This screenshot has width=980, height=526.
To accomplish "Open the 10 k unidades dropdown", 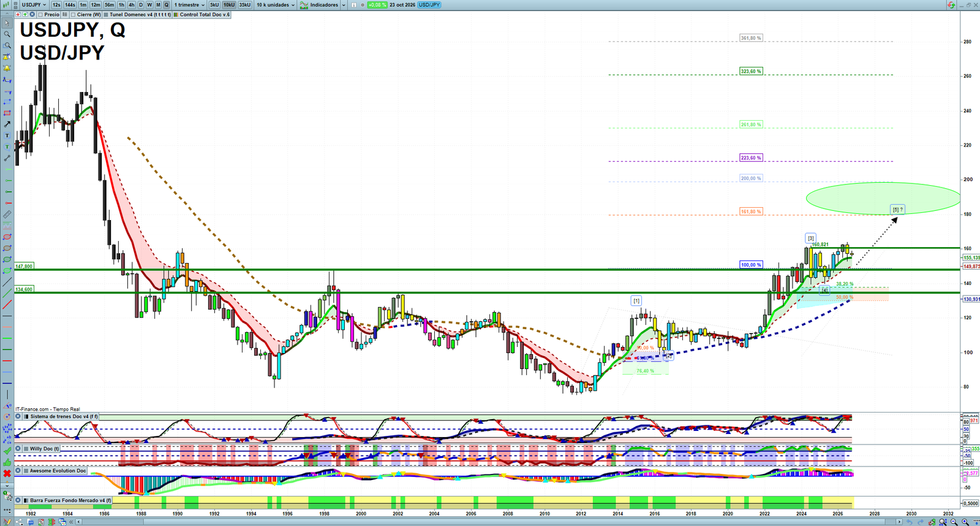I will (276, 5).
